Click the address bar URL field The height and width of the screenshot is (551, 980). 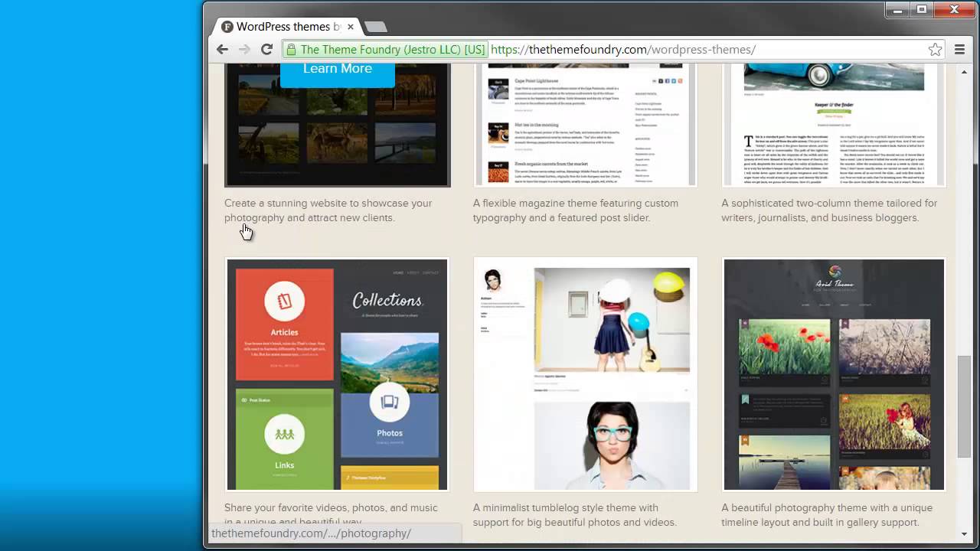click(x=612, y=49)
